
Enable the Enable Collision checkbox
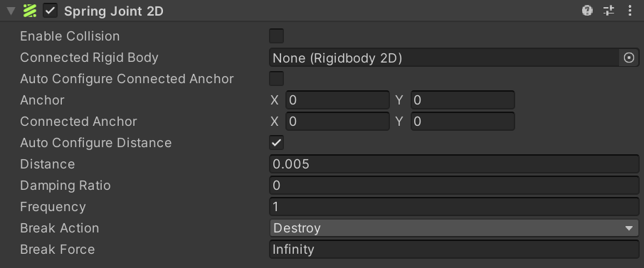276,36
